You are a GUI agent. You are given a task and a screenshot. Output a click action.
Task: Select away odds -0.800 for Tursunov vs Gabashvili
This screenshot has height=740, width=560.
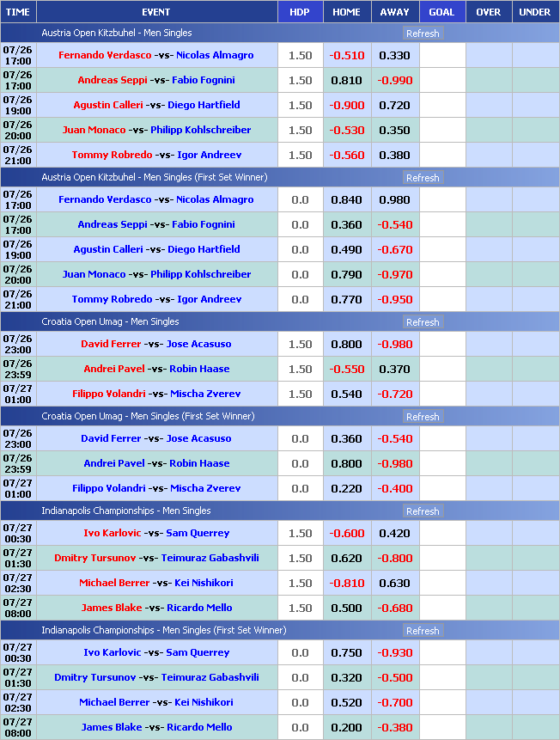coord(394,558)
